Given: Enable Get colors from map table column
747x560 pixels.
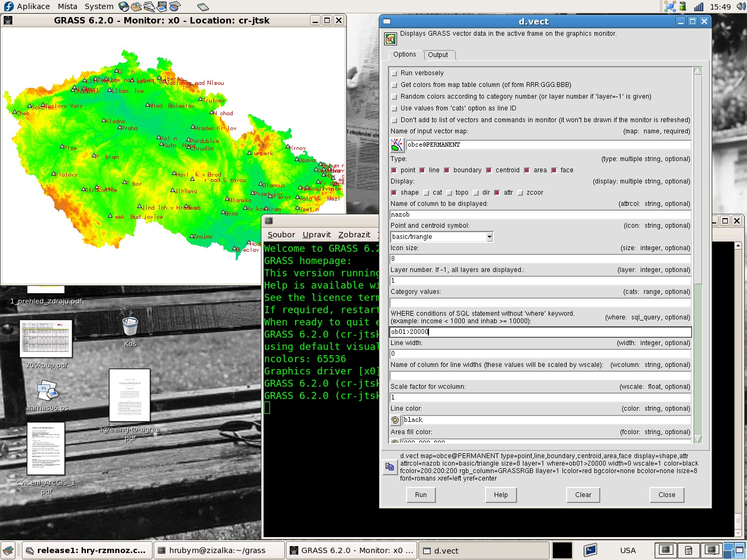Looking at the screenshot, I should tap(394, 85).
